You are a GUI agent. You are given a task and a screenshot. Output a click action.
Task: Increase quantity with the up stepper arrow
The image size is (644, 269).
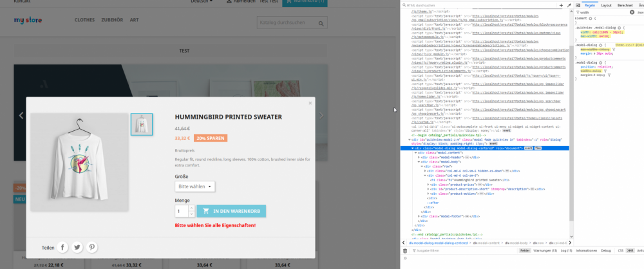191,208
